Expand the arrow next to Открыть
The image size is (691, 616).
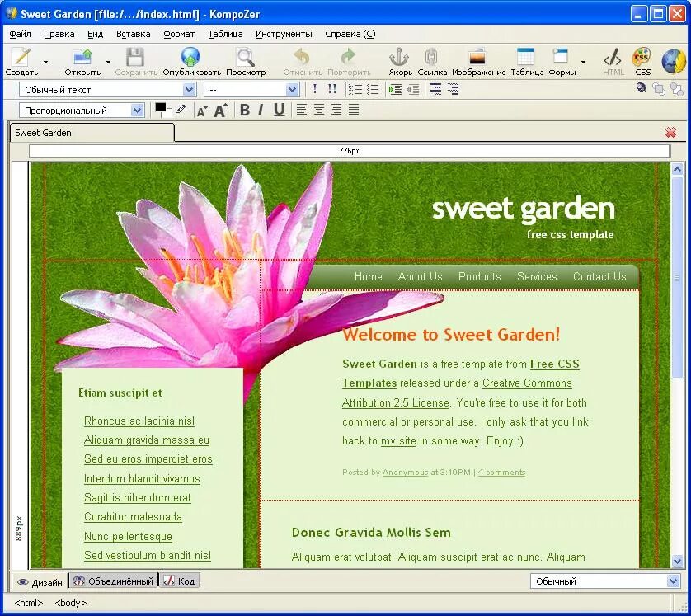(108, 62)
